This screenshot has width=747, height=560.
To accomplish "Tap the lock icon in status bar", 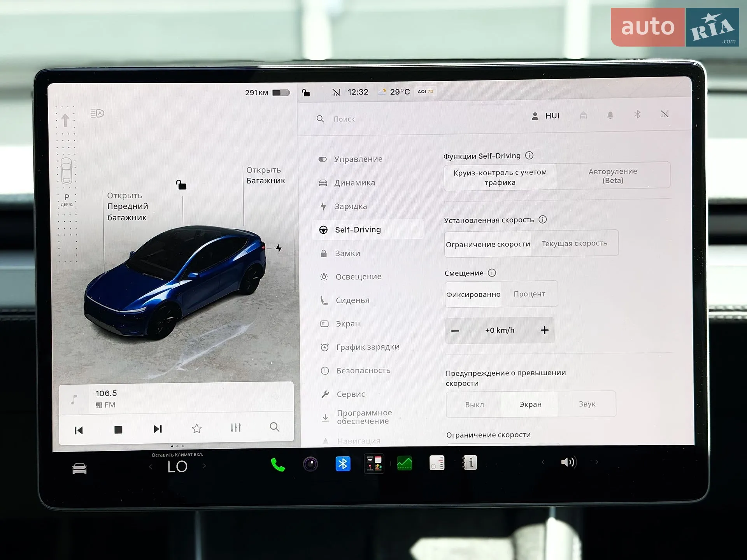I will [x=306, y=93].
